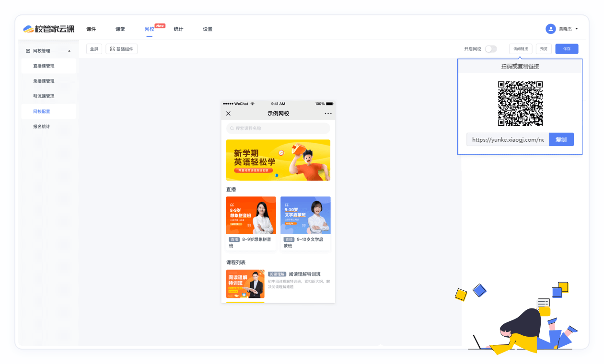604x364 pixels.
Task: Open the 9-10岁文学启蒙班 course card
Action: (305, 223)
